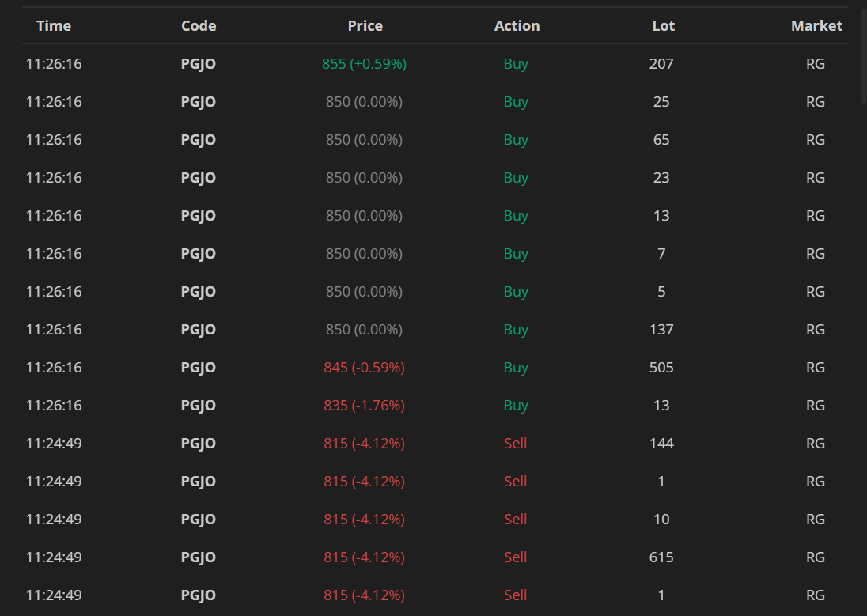The width and height of the screenshot is (867, 616).
Task: Select the Sell trade with lot 615
Action: (661, 557)
